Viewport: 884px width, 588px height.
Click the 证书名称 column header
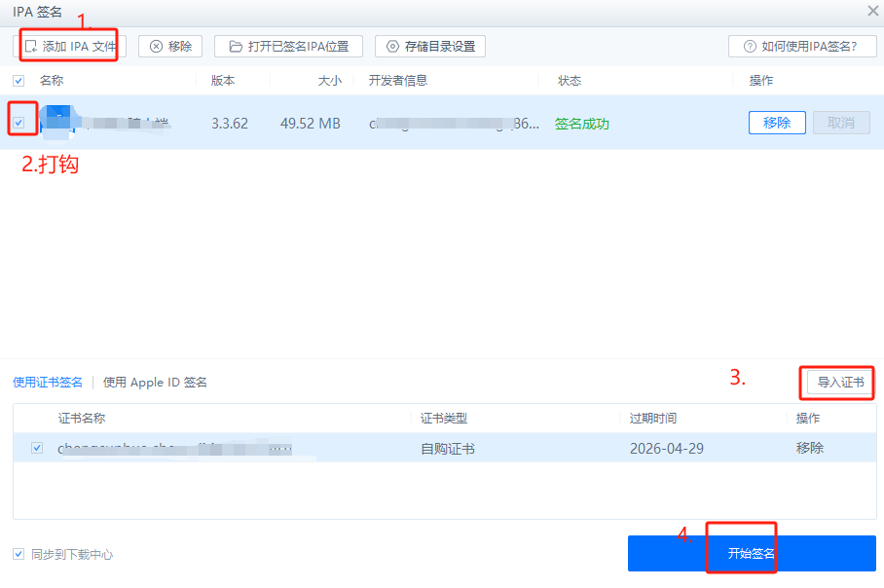point(82,419)
